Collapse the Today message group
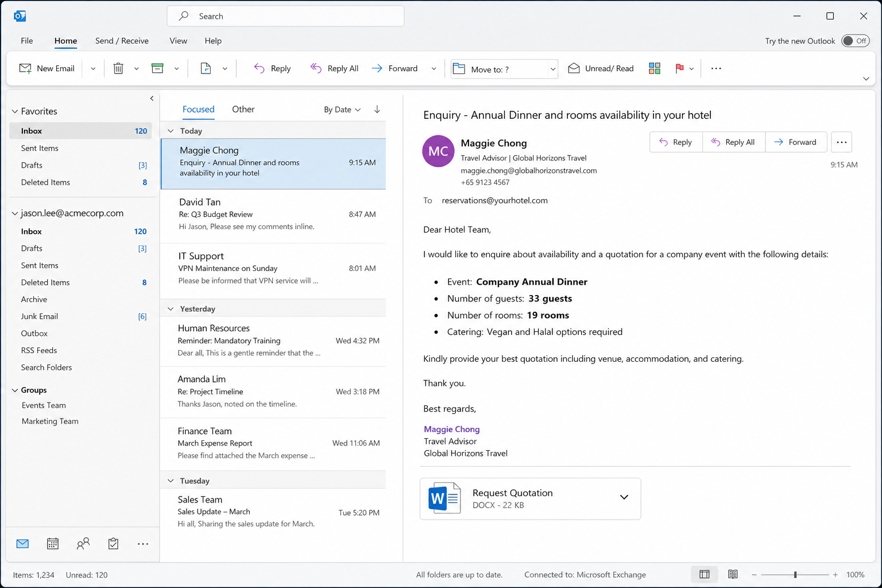Image resolution: width=882 pixels, height=588 pixels. tap(171, 131)
